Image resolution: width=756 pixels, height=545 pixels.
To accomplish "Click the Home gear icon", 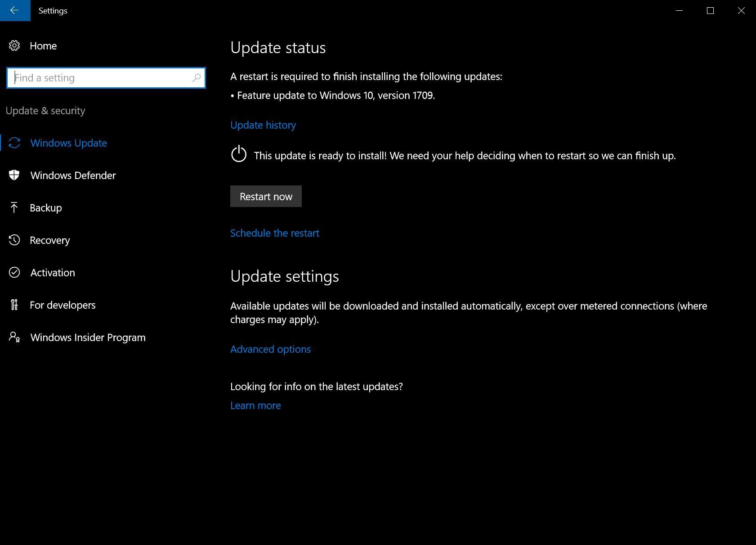I will [x=14, y=46].
